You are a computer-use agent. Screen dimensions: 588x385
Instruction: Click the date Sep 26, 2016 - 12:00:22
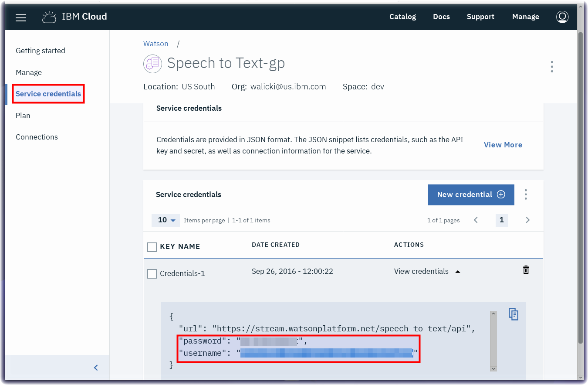[292, 271]
